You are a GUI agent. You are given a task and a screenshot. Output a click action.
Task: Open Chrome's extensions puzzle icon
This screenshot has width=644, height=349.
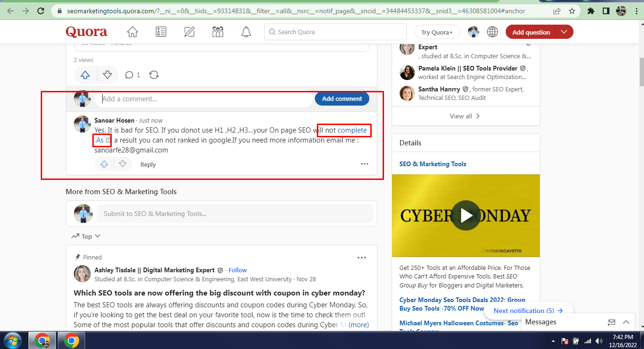click(589, 10)
